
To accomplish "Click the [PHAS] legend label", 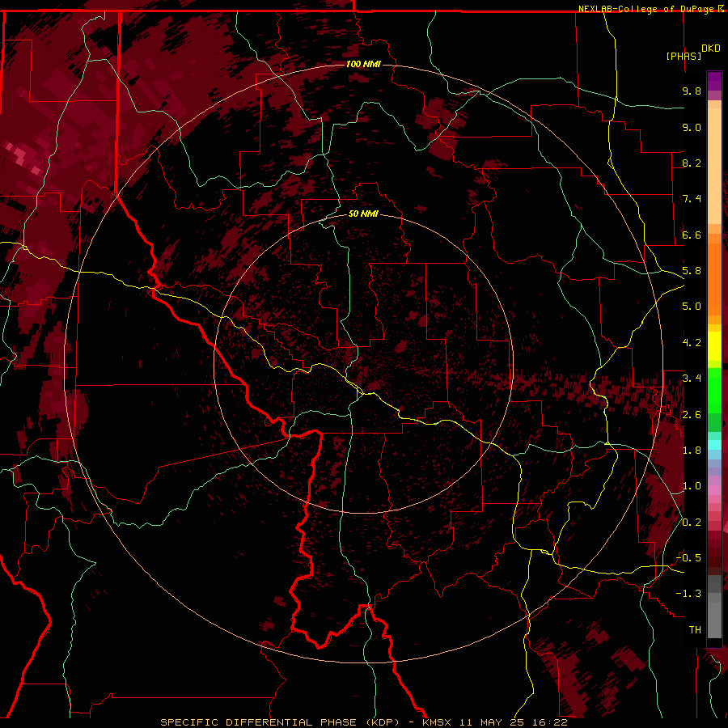I will click(684, 56).
